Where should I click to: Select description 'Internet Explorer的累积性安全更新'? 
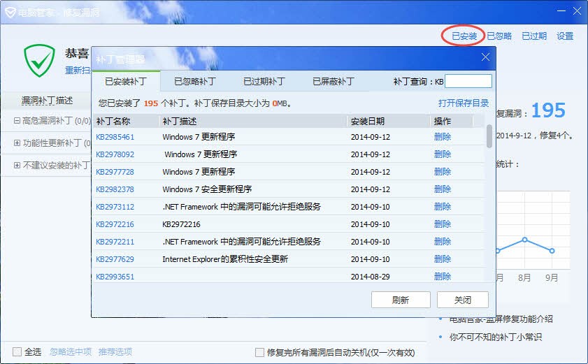click(x=225, y=259)
